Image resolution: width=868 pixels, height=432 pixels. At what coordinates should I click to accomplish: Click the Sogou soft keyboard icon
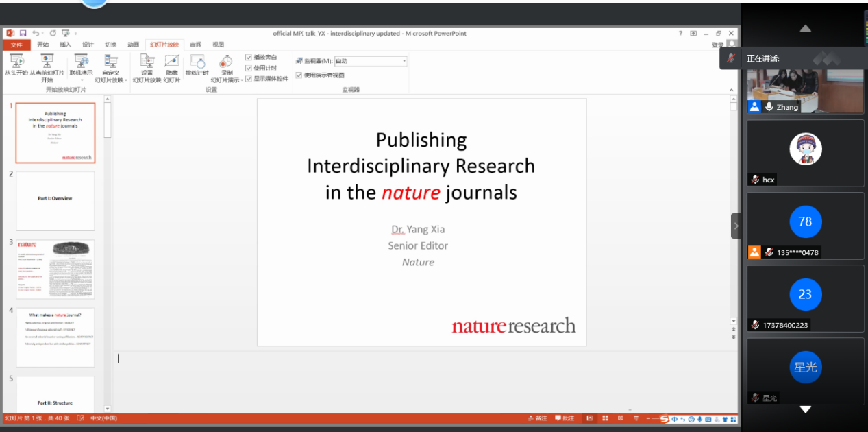(x=708, y=419)
